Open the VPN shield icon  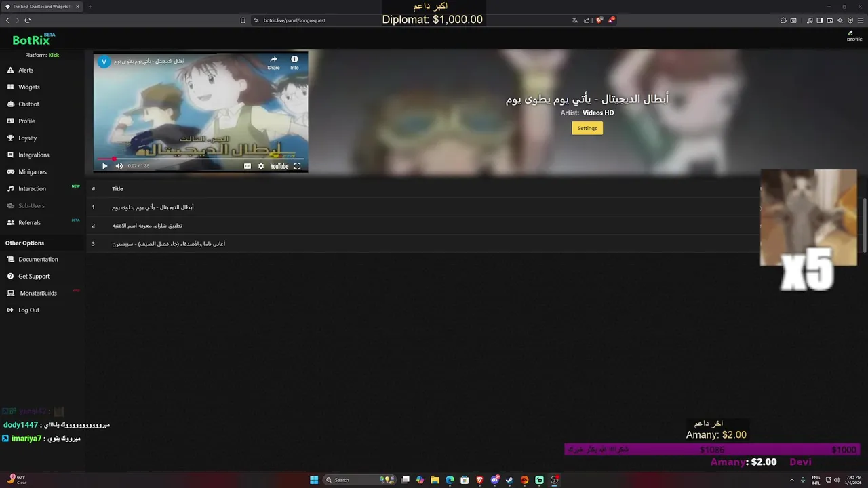point(850,20)
